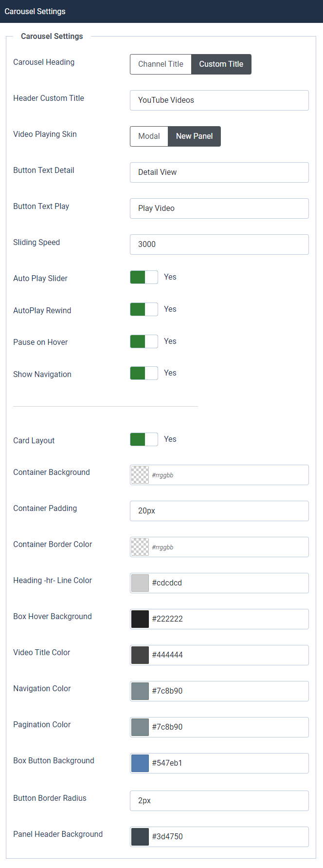Disable the AutoPlay Rewind toggle

[144, 309]
